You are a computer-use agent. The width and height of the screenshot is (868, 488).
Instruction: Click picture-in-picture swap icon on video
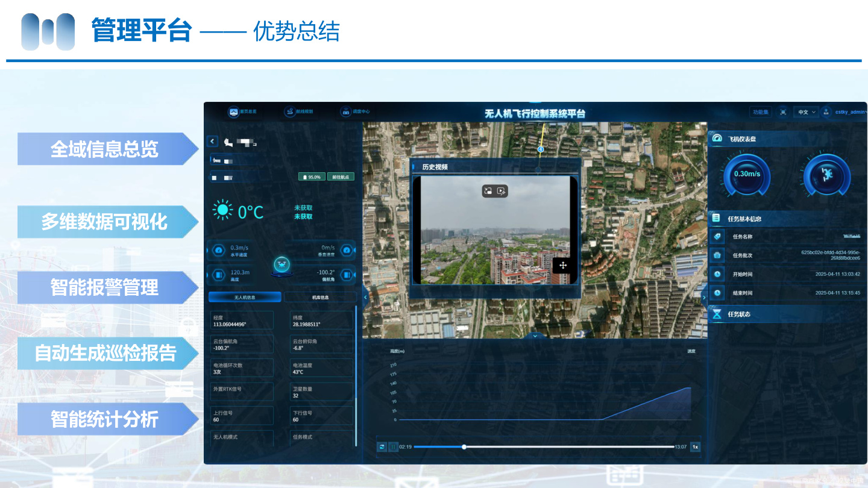(x=488, y=191)
